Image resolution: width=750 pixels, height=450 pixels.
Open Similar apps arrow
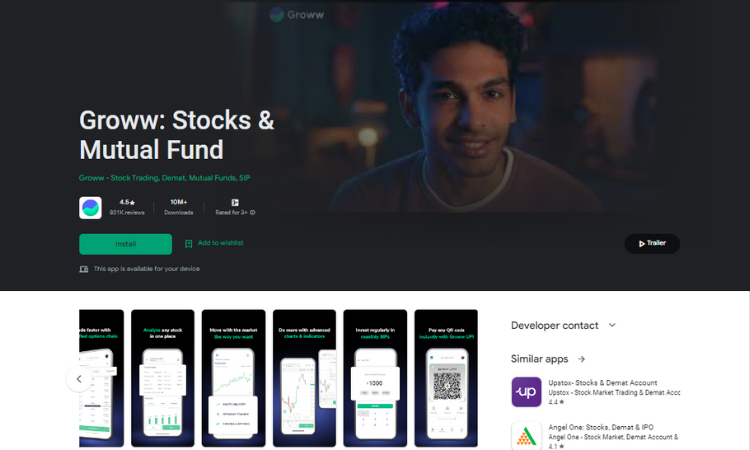[582, 359]
